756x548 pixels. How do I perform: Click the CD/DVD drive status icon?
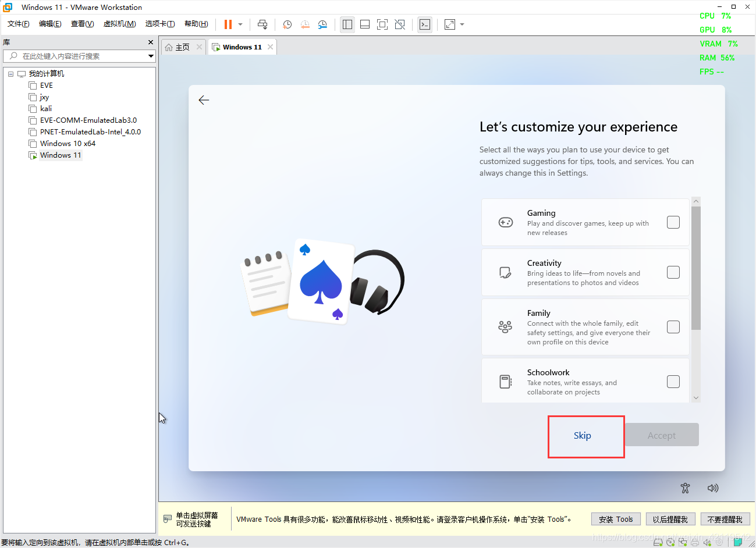(670, 542)
